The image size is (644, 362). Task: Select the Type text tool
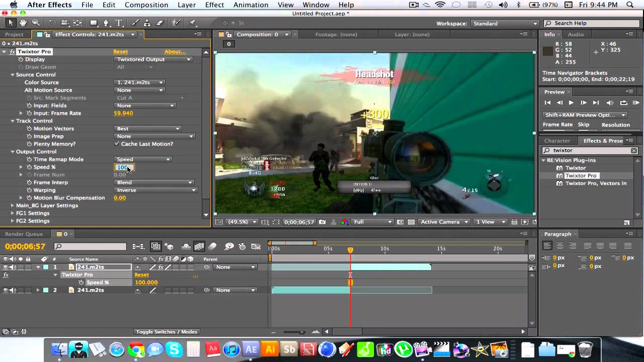[119, 23]
